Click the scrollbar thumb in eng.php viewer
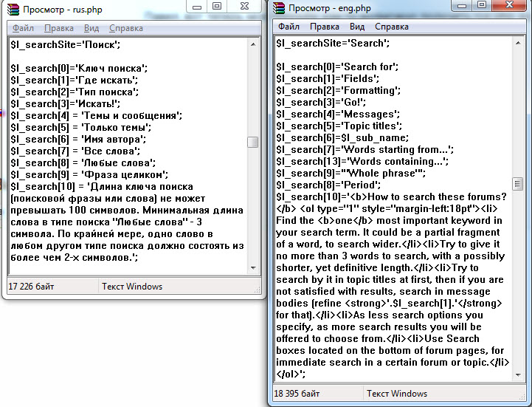532x407 pixels. pyautogui.click(x=517, y=184)
